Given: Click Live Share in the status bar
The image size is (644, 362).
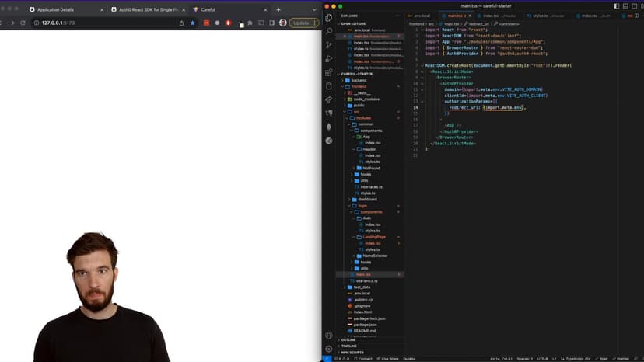Looking at the screenshot, I should 390,358.
